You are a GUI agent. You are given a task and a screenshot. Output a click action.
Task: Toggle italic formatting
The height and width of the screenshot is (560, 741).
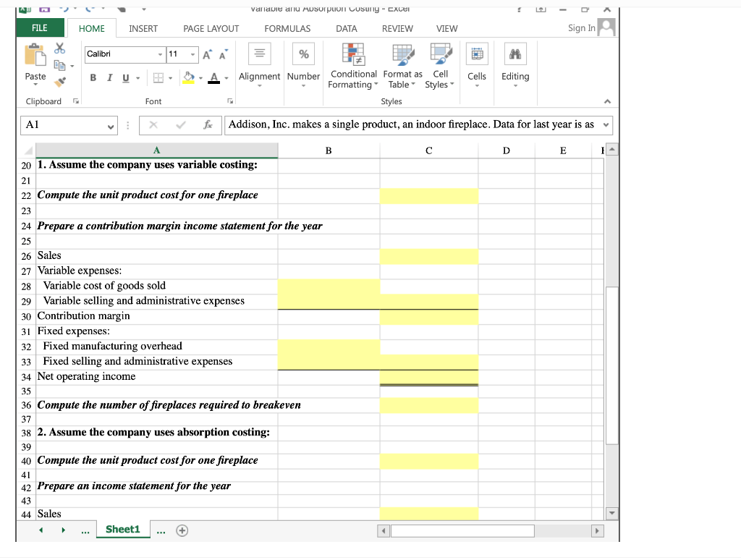[110, 77]
